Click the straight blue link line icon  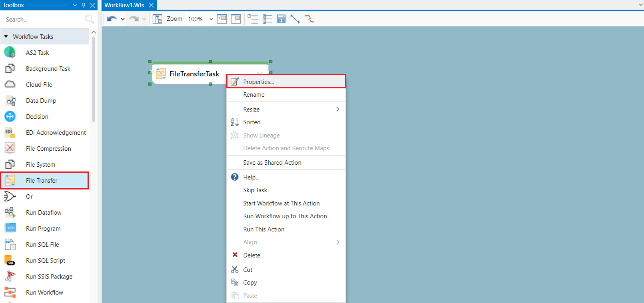[295, 19]
